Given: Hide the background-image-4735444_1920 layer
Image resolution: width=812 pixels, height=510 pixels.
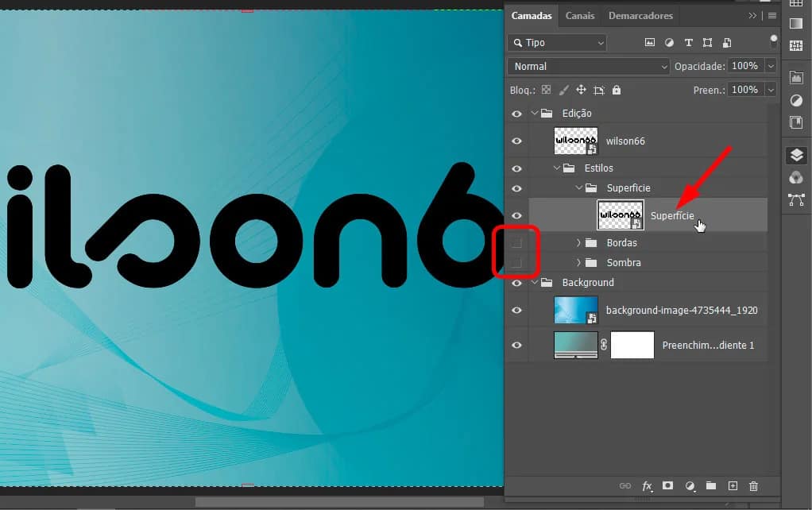Looking at the screenshot, I should click(x=517, y=310).
